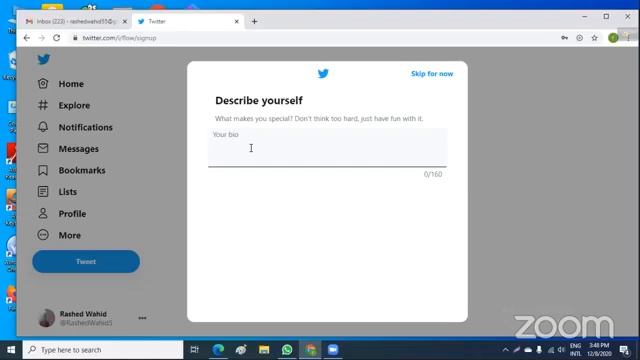Click the address bar URL
The height and width of the screenshot is (360, 640).
(x=119, y=38)
